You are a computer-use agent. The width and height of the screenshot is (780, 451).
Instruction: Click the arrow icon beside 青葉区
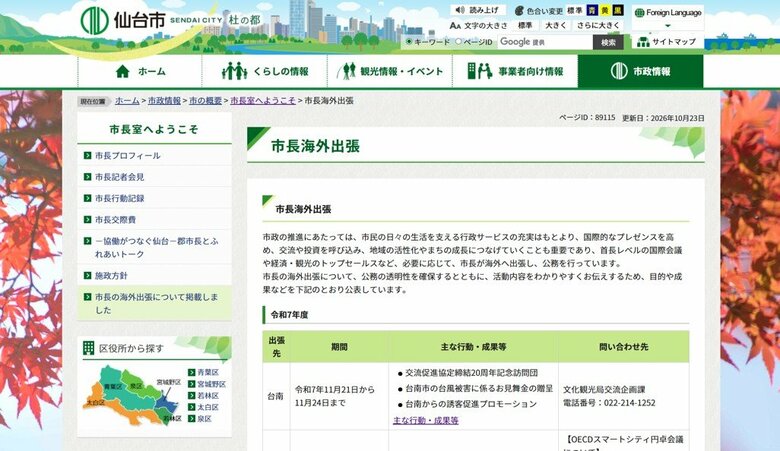coord(192,372)
